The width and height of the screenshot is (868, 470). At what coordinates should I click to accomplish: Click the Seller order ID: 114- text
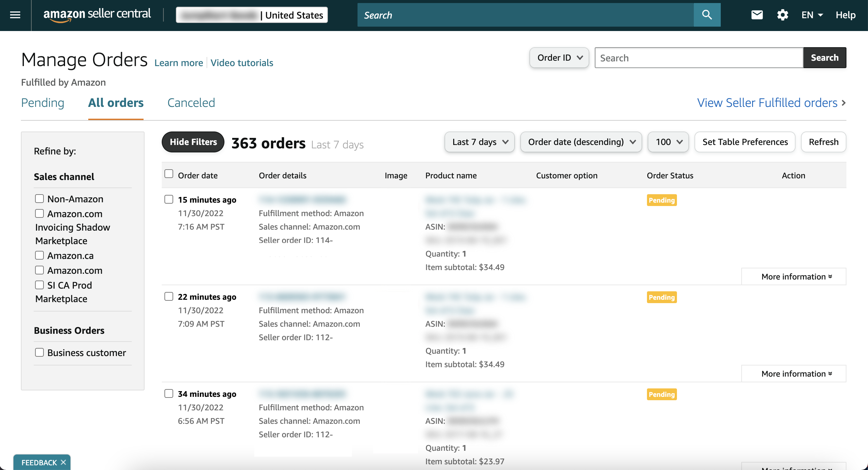[x=296, y=240]
